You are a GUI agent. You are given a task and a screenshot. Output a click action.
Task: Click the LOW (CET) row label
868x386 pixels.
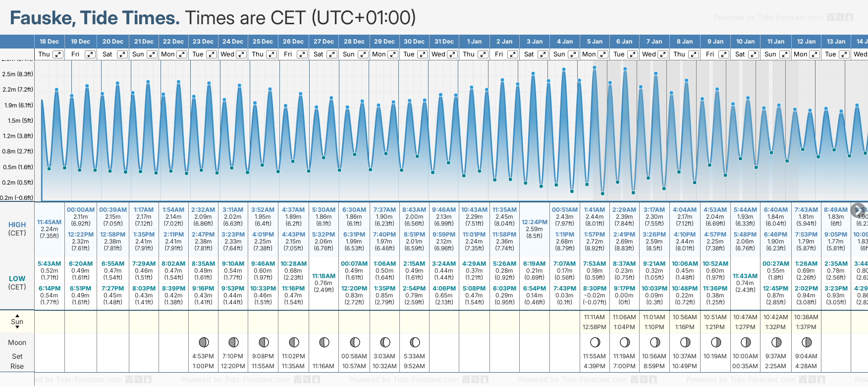17,283
